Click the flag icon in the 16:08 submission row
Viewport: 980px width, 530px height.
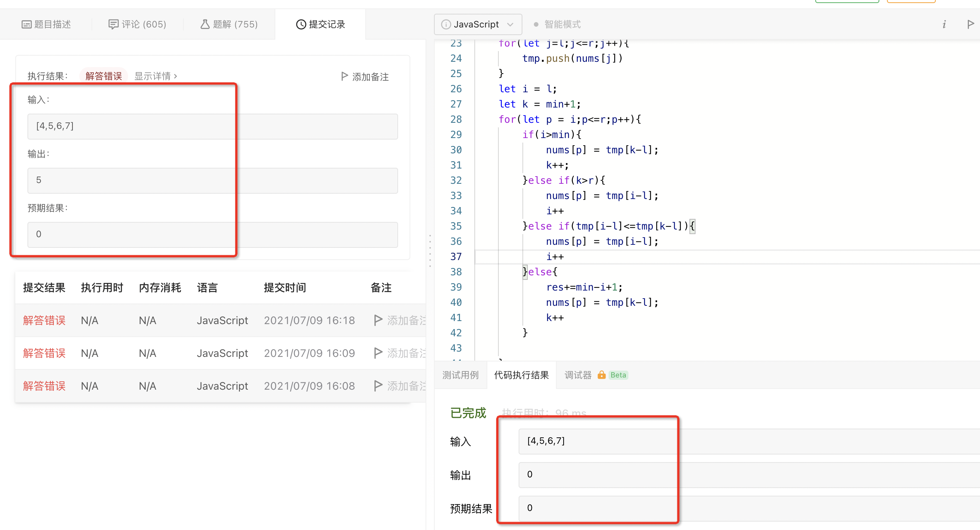click(378, 386)
